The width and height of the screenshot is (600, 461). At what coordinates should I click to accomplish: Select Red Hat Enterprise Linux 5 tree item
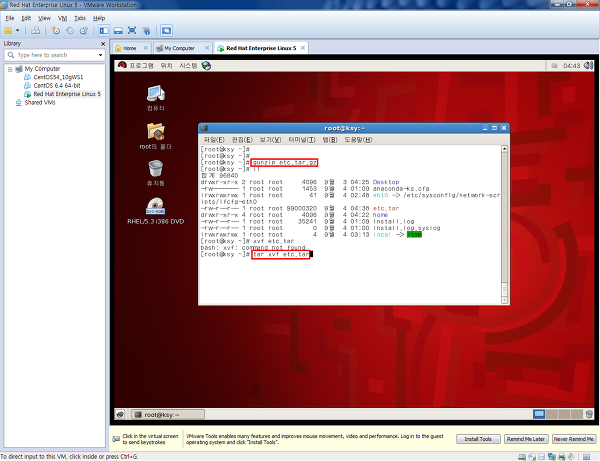tap(67, 94)
